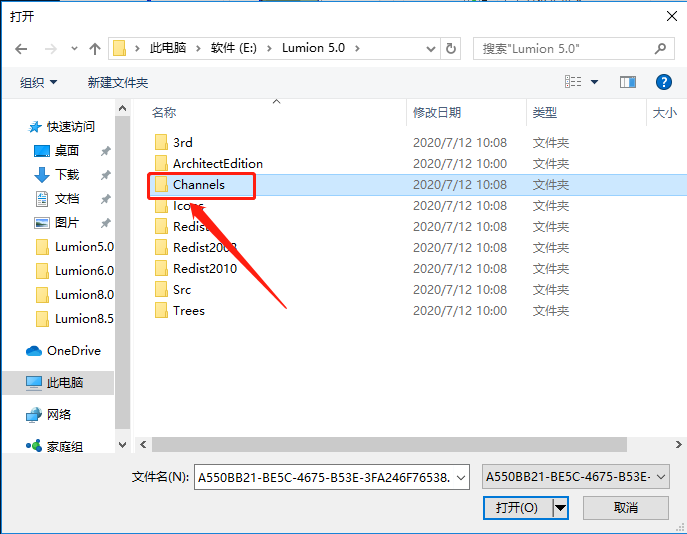Open help with question mark icon
687x534 pixels.
pos(664,82)
